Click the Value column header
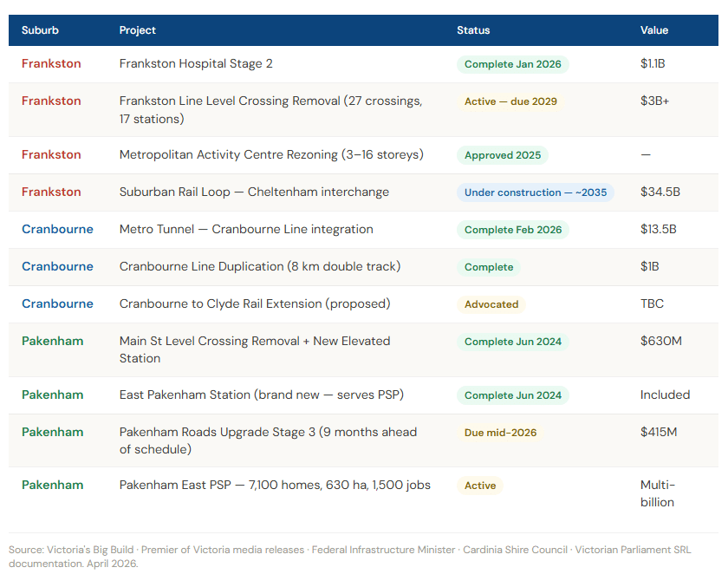 [654, 30]
